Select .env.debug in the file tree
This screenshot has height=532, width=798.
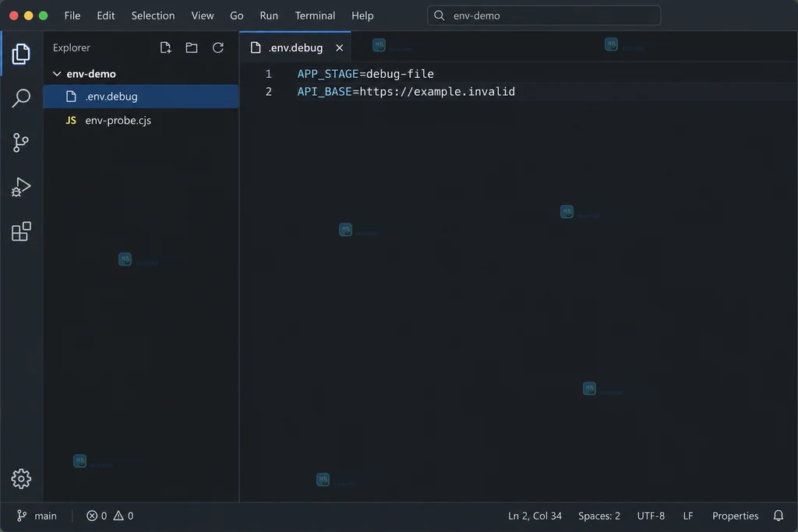pos(141,96)
